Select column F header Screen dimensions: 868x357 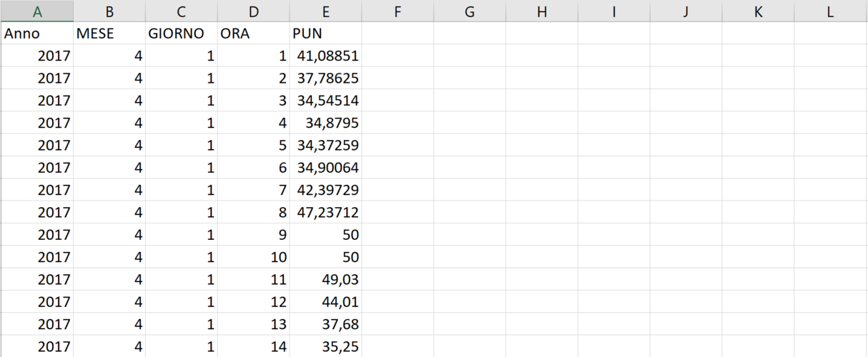coord(398,11)
